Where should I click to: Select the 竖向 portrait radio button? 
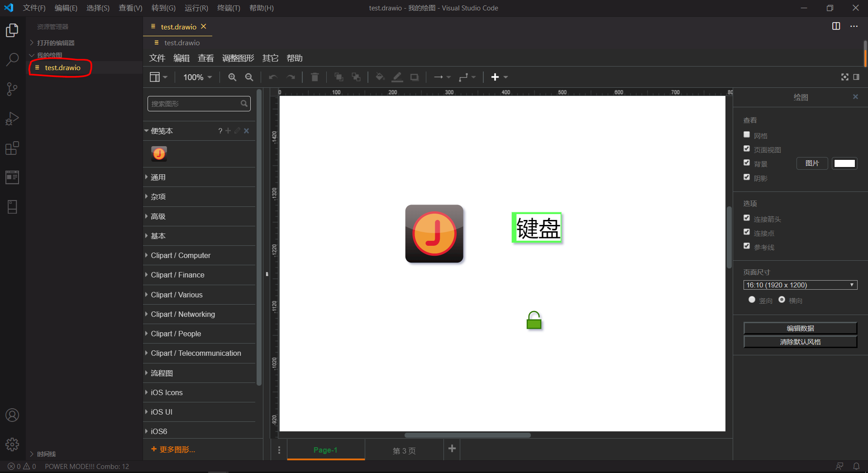752,300
